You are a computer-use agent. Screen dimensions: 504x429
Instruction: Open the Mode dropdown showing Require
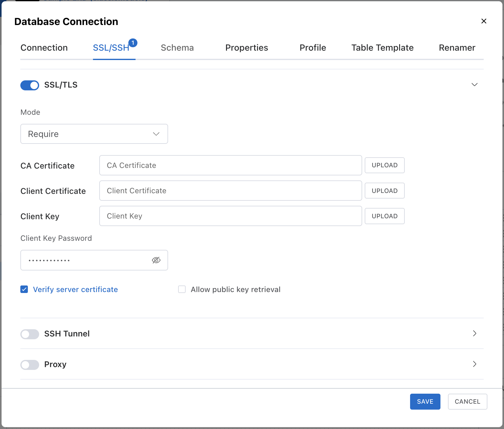point(94,134)
